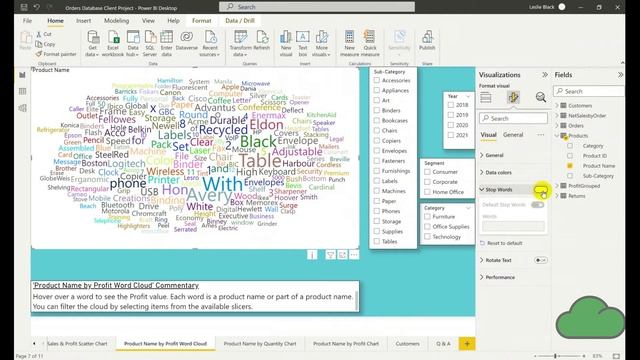Create a New measure
The width and height of the screenshot is (640, 360).
coord(349,43)
